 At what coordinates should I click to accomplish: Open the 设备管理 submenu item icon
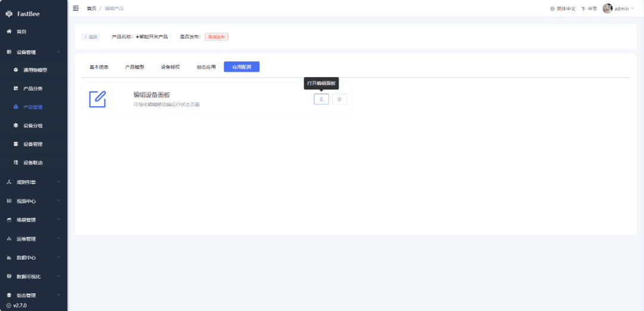click(16, 144)
